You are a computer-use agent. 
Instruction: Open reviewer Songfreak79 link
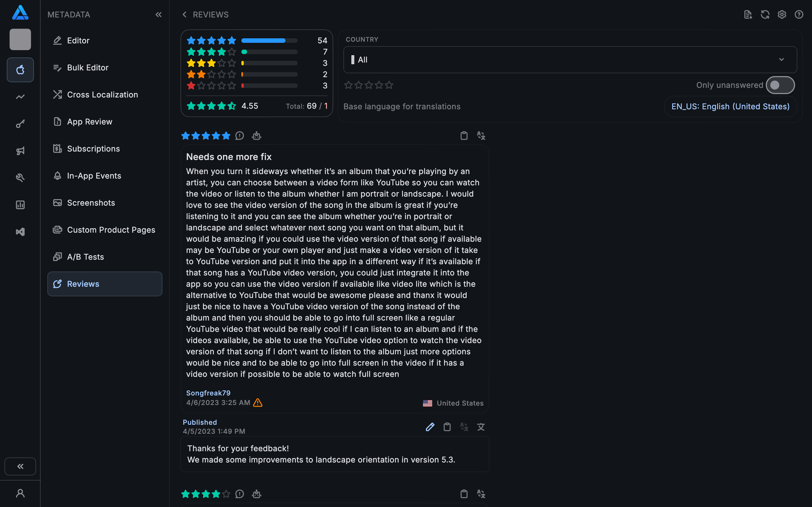tap(208, 393)
